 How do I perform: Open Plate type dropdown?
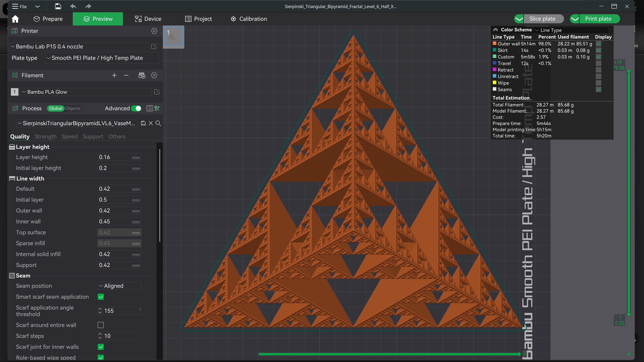pos(102,58)
